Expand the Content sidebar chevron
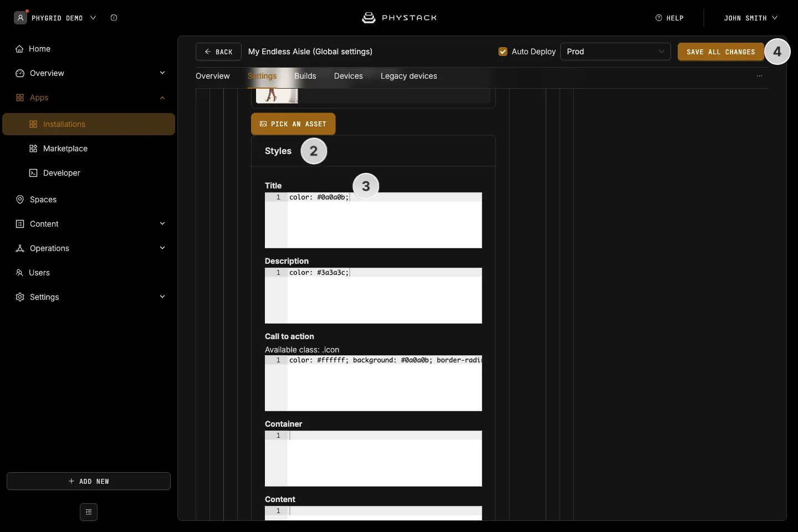Screen dimensions: 798x532 [x=162, y=224]
